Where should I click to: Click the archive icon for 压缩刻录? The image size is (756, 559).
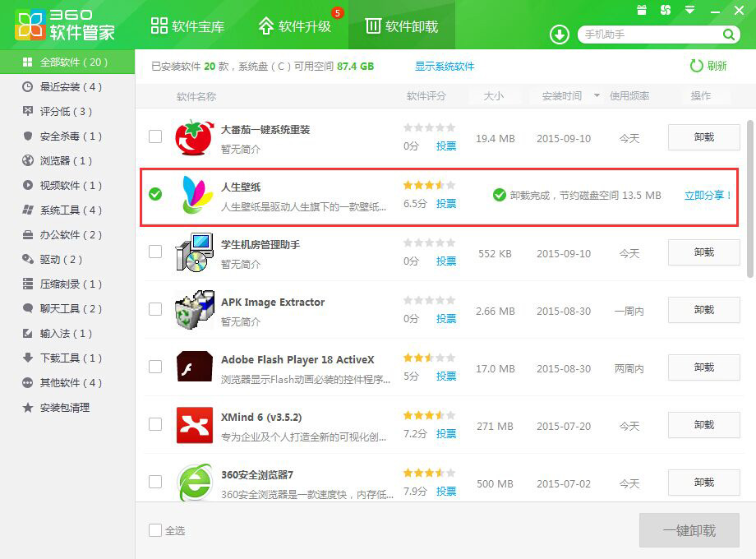(28, 284)
